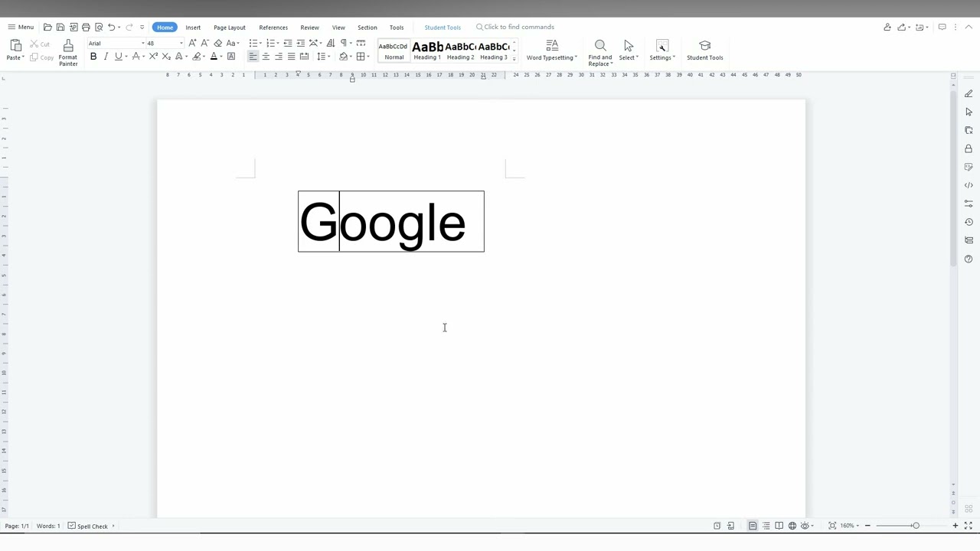Open the Section tab
The width and height of the screenshot is (980, 551).
(x=367, y=28)
